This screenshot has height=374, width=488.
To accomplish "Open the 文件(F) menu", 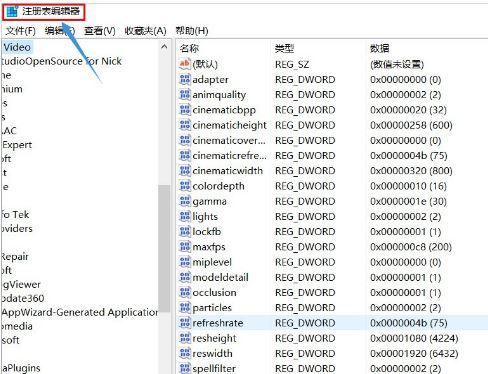I will [x=20, y=31].
